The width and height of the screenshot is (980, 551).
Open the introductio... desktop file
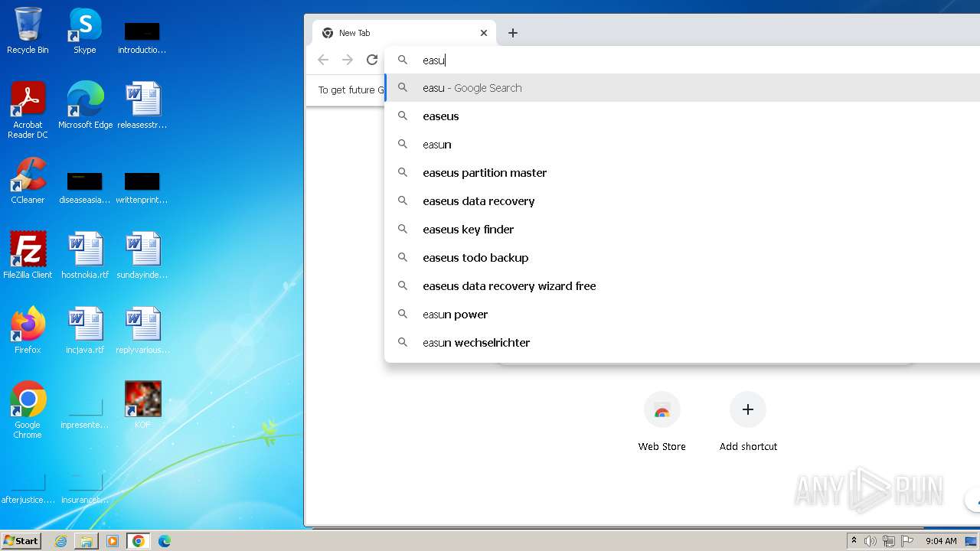point(142,37)
